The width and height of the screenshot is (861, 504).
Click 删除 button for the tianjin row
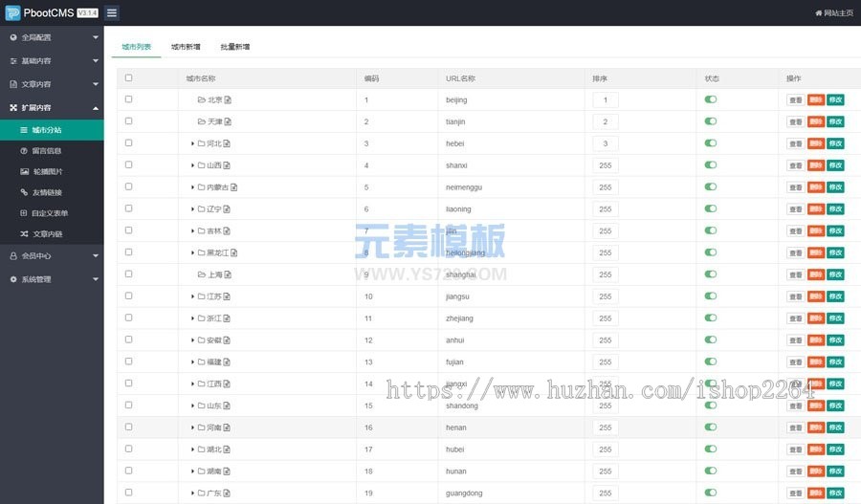click(816, 121)
